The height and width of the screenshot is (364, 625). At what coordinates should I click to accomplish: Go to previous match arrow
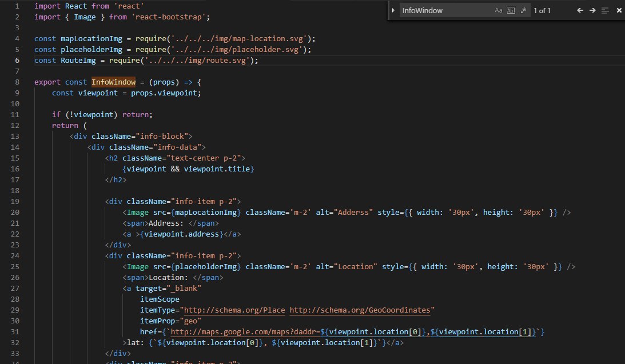click(580, 10)
